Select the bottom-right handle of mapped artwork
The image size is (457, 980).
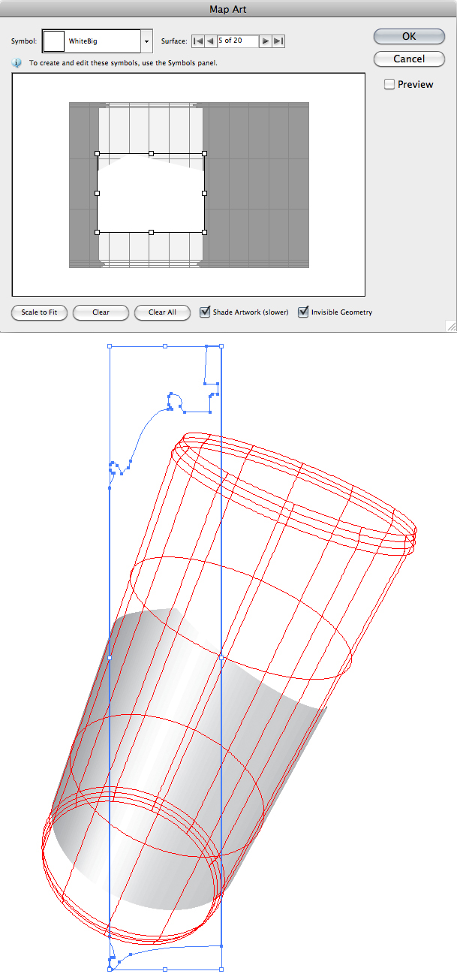205,232
